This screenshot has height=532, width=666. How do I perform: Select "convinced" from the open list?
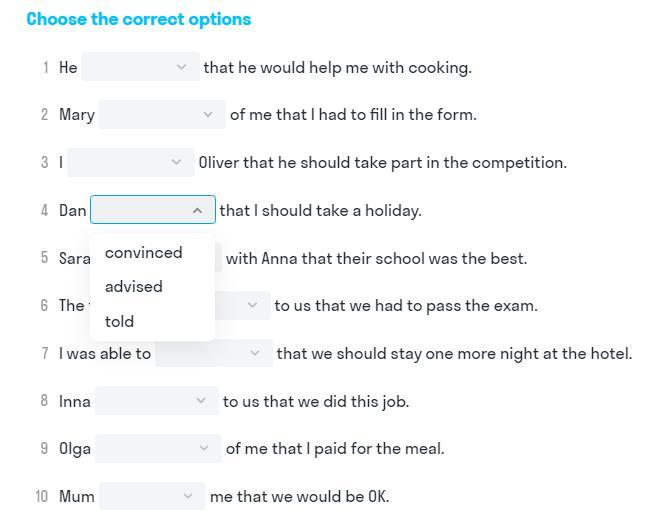pyautogui.click(x=144, y=252)
